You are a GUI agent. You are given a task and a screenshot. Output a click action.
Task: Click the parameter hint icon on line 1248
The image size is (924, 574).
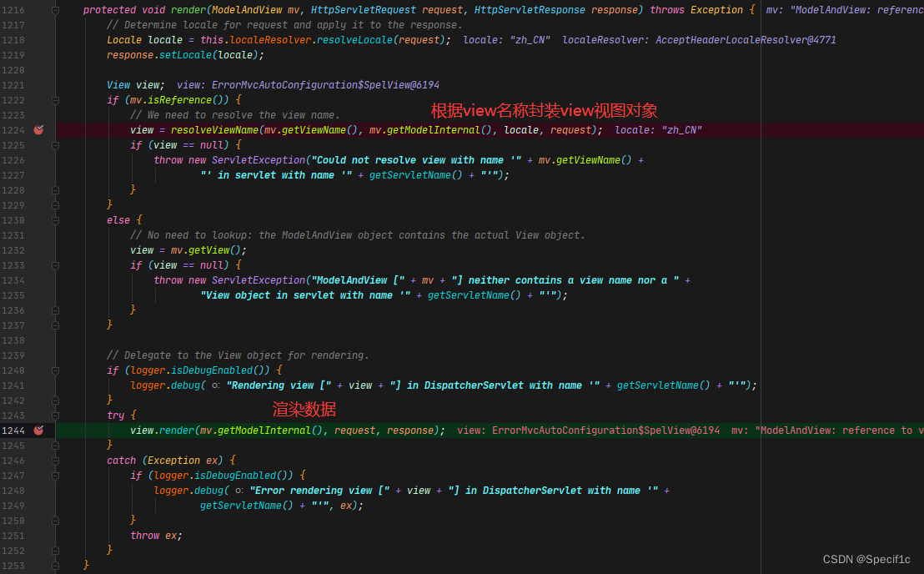(239, 491)
